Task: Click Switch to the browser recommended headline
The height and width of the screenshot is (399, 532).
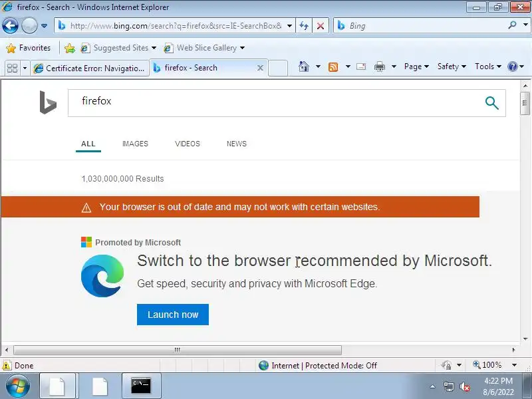Action: click(x=315, y=261)
